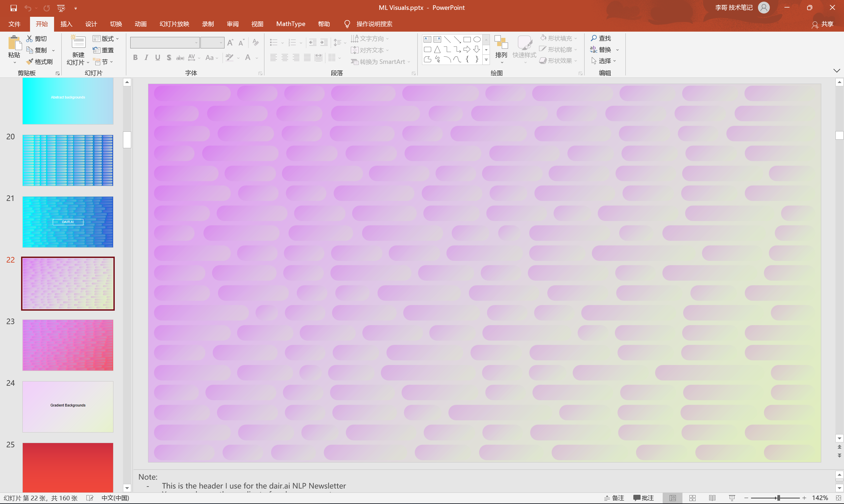Click the decrease font size icon
Image resolution: width=844 pixels, height=504 pixels.
click(241, 42)
